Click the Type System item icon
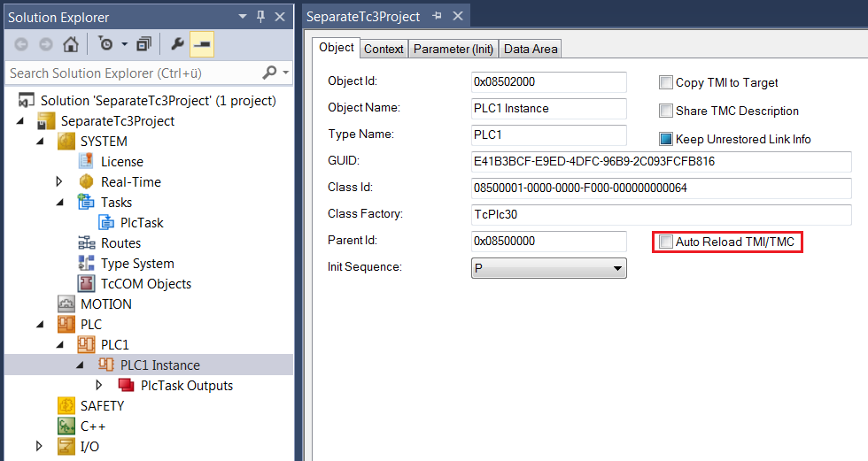The height and width of the screenshot is (461, 868). click(87, 263)
